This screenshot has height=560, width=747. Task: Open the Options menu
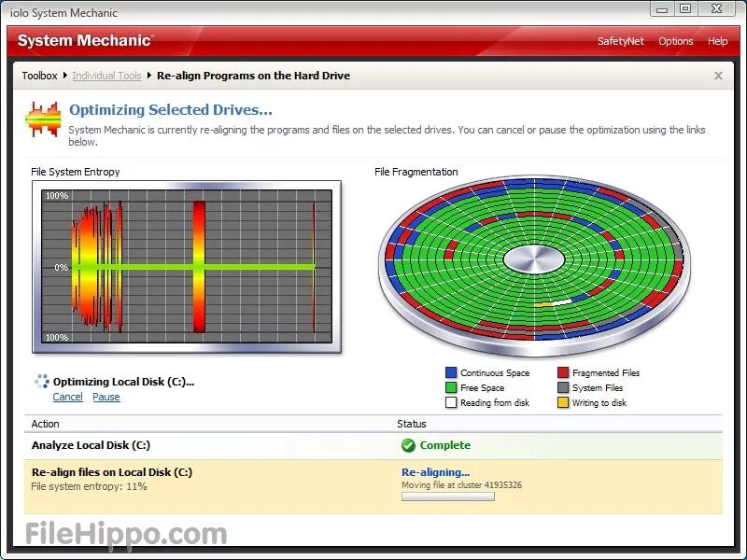coord(675,41)
